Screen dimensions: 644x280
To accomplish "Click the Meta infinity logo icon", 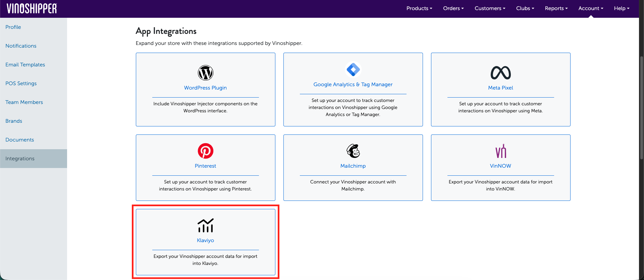I will 500,73.
